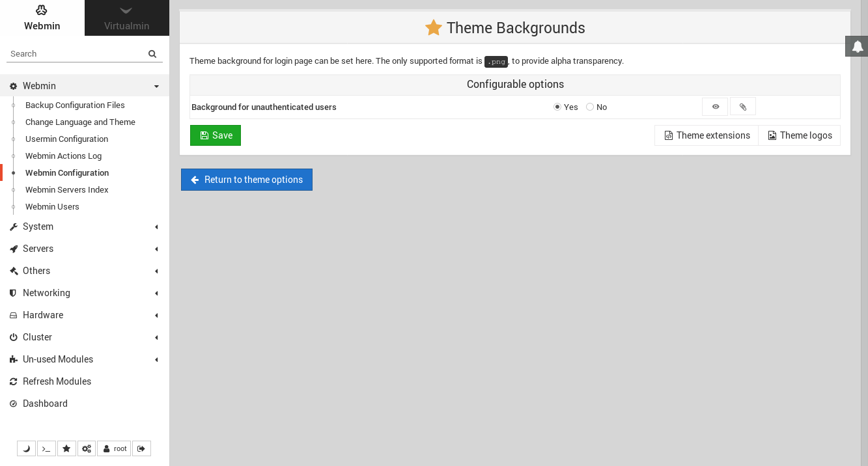Preview the background using the eye icon
Viewport: 868px width, 466px height.
pyautogui.click(x=714, y=106)
